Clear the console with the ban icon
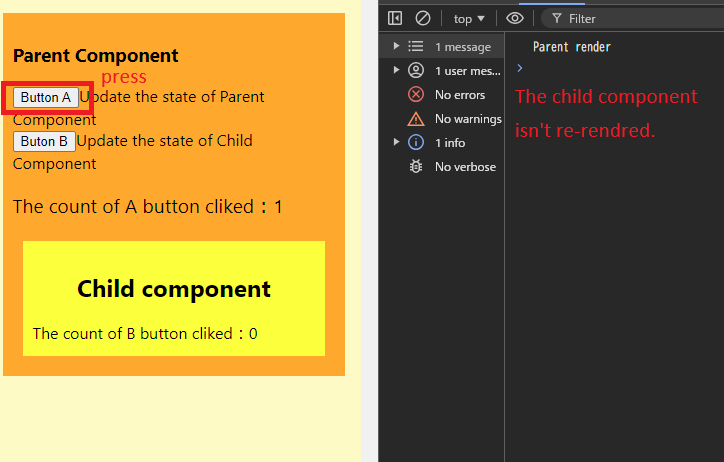Image resolution: width=724 pixels, height=462 pixels. pyautogui.click(x=423, y=18)
